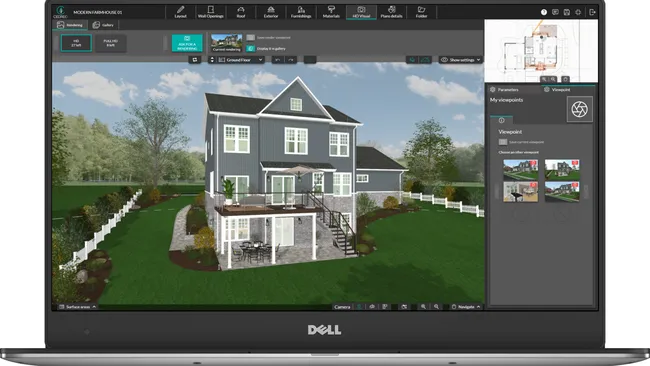Image resolution: width=650 pixels, height=366 pixels.
Task: Open the Roof step
Action: pyautogui.click(x=241, y=12)
